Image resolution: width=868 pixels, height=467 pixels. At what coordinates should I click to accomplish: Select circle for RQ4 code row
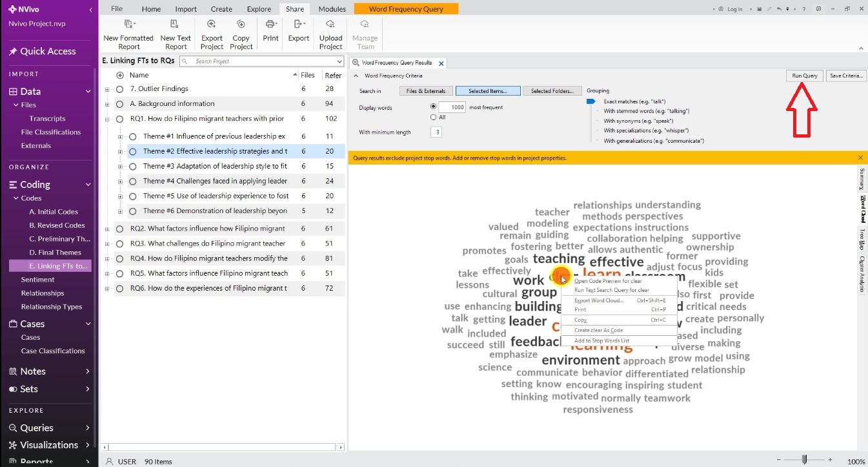(x=119, y=258)
